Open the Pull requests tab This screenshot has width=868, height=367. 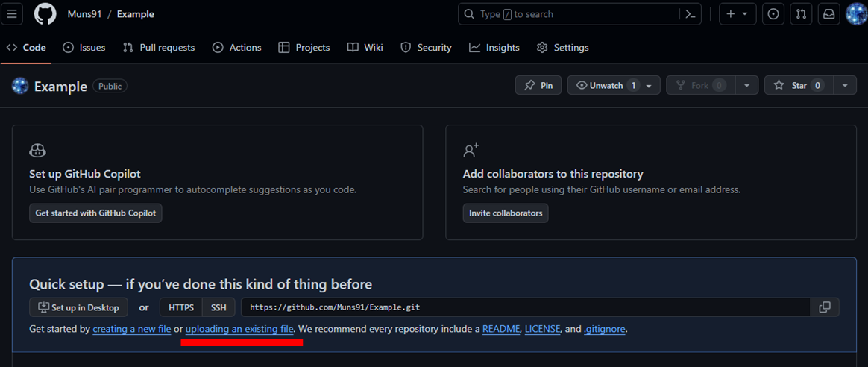coord(159,48)
